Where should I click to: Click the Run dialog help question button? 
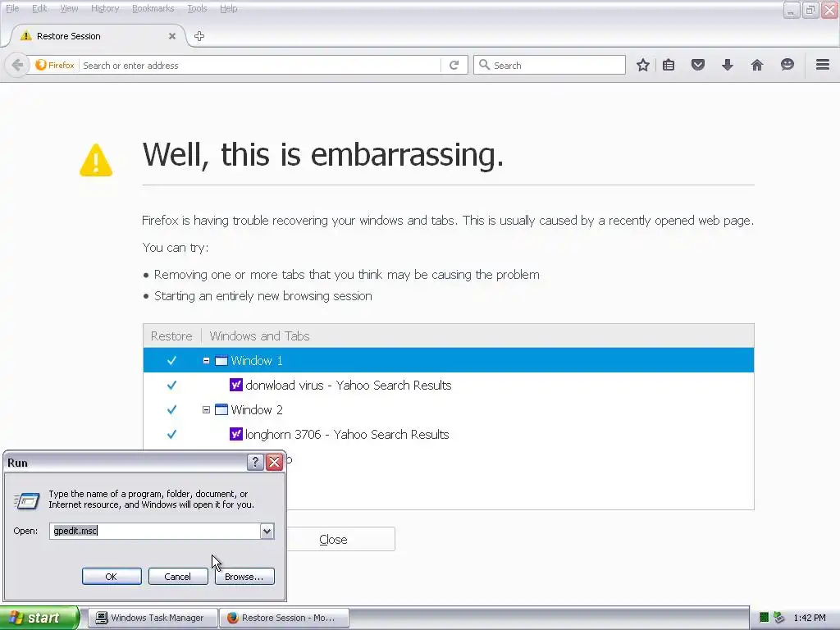pos(256,463)
